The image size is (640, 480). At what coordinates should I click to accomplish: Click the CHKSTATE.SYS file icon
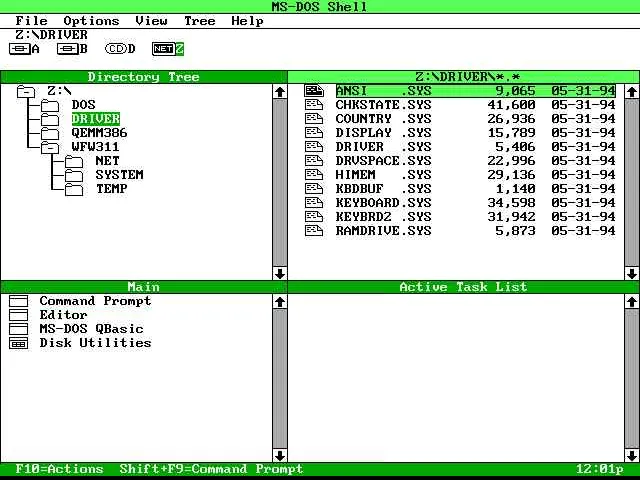coord(314,105)
